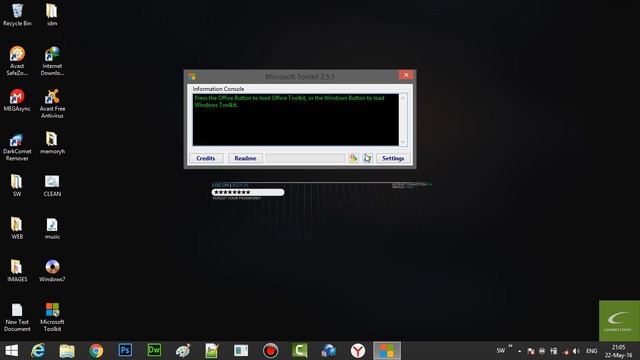The image size is (640, 360).
Task: Launch Google Chrome from taskbar
Action: [x=96, y=351]
